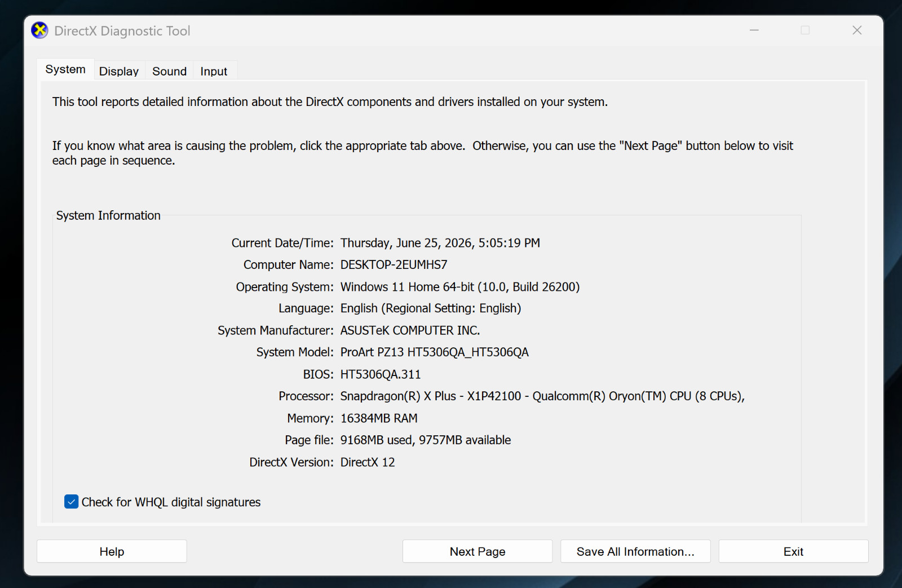Click the English (Regional Setting: English) value
This screenshot has height=588, width=902.
431,308
